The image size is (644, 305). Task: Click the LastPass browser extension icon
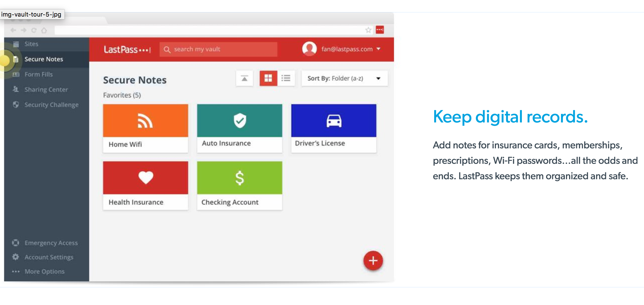[380, 30]
